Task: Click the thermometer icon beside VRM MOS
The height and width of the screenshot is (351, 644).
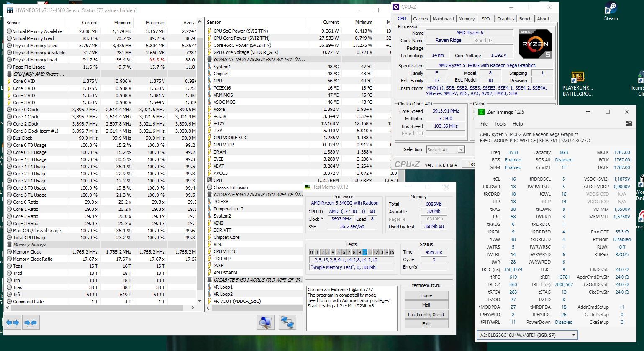Action: click(210, 95)
